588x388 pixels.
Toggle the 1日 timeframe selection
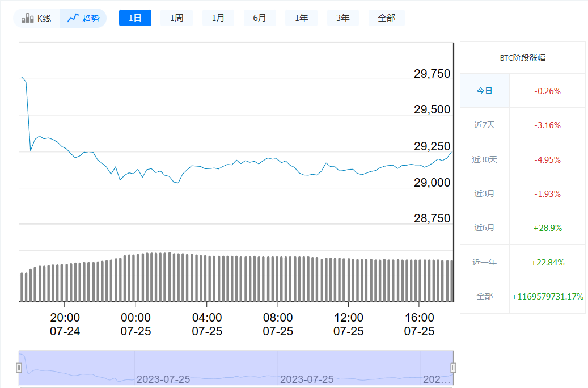point(135,18)
